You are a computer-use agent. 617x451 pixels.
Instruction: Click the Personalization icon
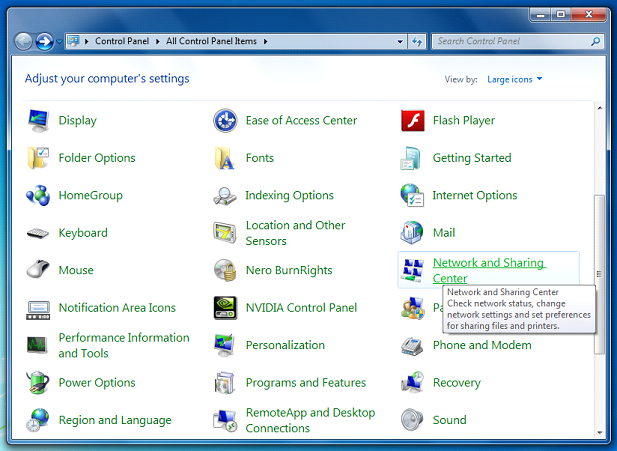click(x=225, y=345)
